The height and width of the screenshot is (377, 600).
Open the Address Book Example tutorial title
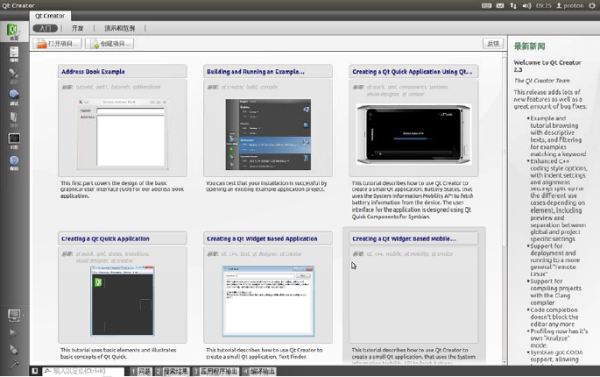93,72
